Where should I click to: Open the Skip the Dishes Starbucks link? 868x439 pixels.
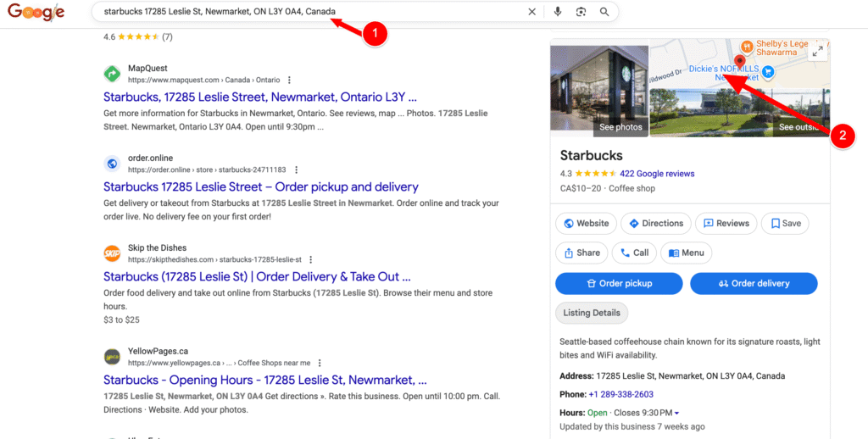(x=257, y=277)
